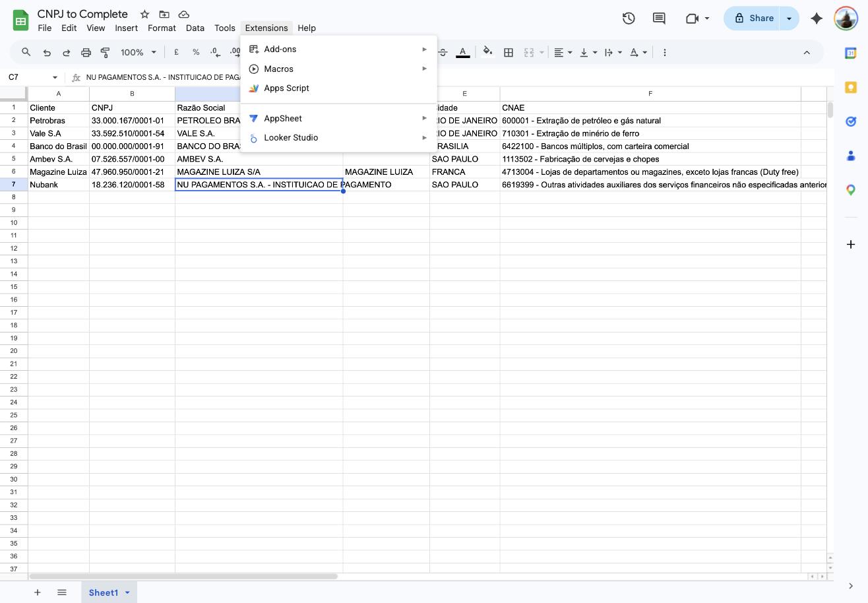Open the zoom 100% dropdown
Viewport: 868px width, 603px height.
(x=139, y=52)
